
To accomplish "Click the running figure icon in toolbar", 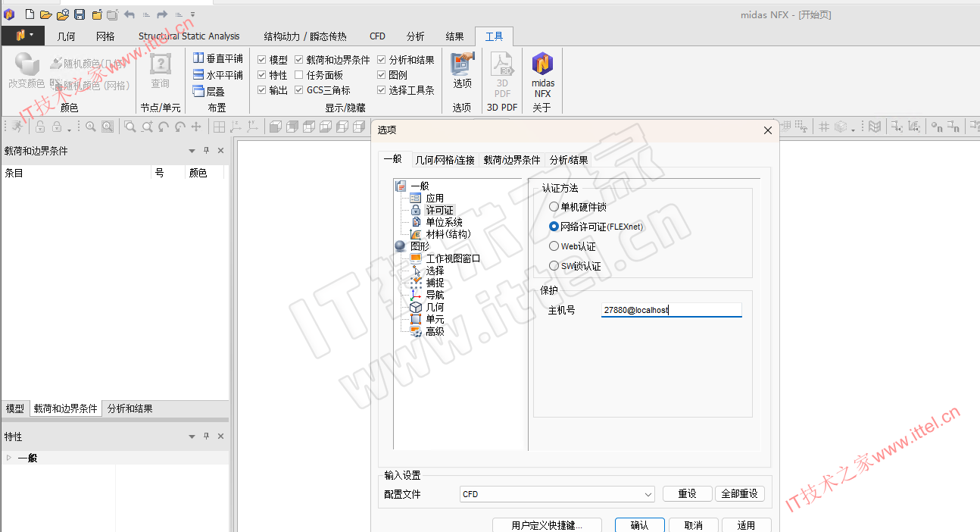I will (17, 127).
